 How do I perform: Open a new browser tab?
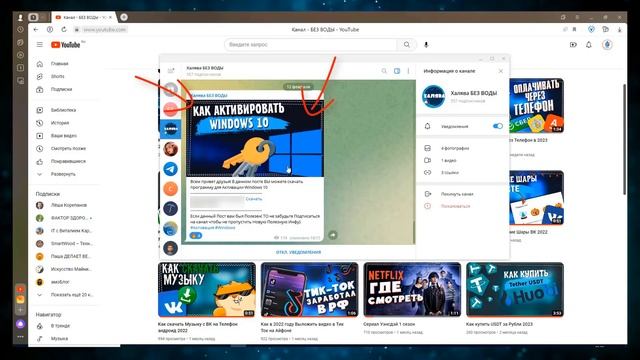coord(124,17)
